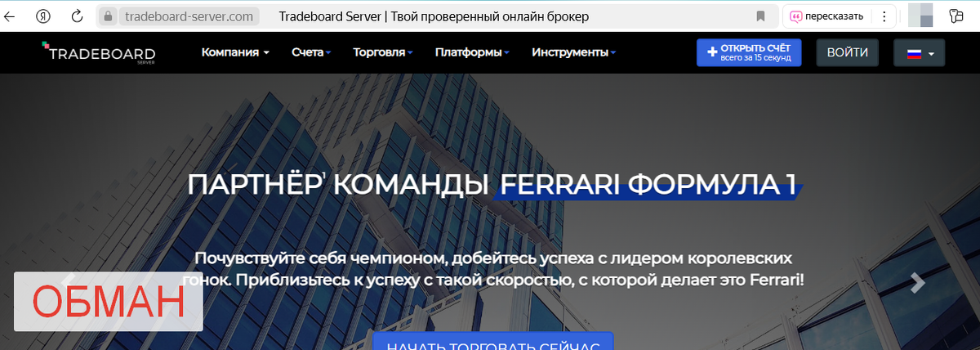Screen dimensions: 980x350
Task: Go to next slide with right arrow
Action: pyautogui.click(x=918, y=282)
